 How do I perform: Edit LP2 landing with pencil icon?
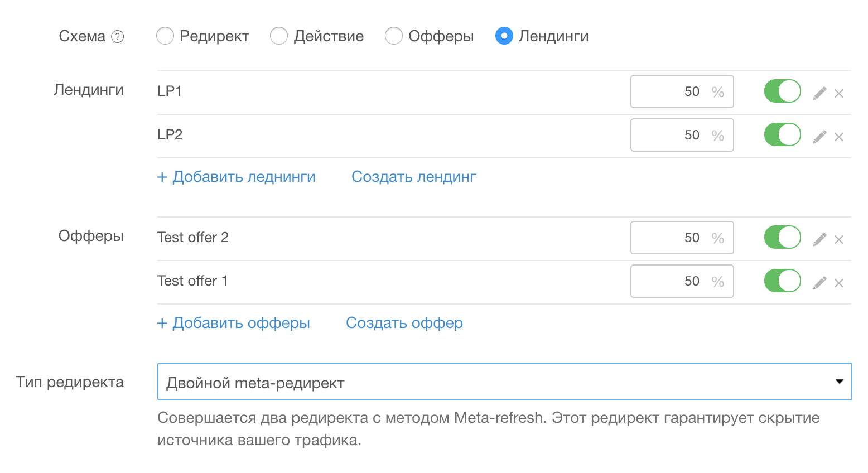pyautogui.click(x=819, y=137)
